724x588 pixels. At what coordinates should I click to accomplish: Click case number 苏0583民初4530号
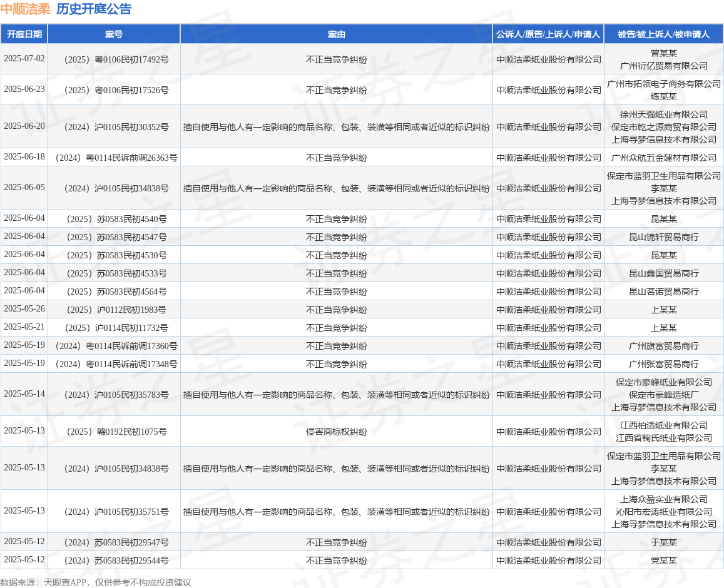point(116,255)
